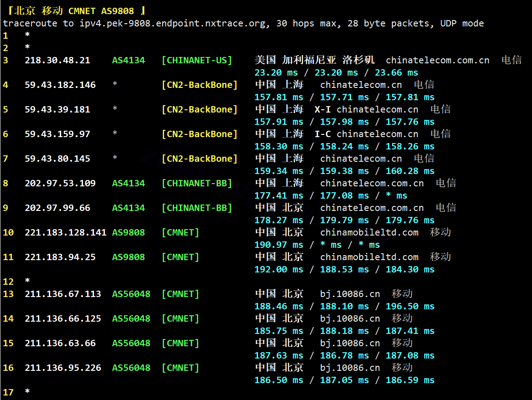Click latency 186.78 ms
The height and width of the screenshot is (400, 532).
tap(344, 356)
